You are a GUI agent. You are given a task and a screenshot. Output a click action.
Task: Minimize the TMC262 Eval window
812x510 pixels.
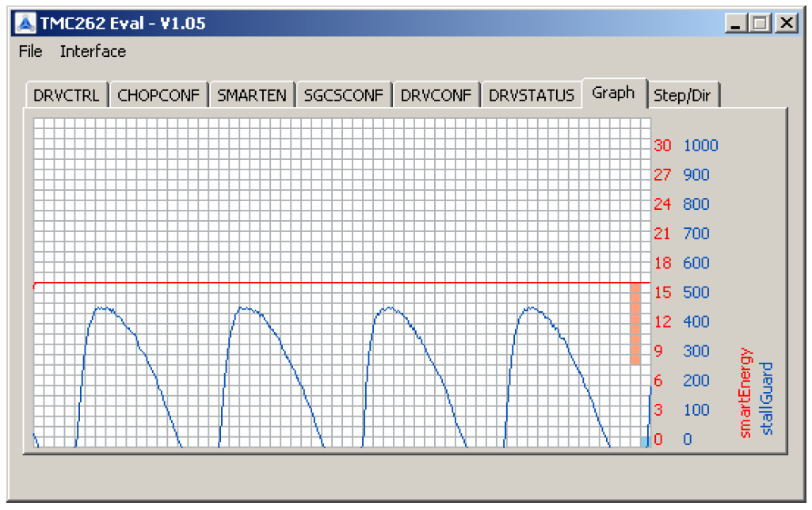(736, 23)
